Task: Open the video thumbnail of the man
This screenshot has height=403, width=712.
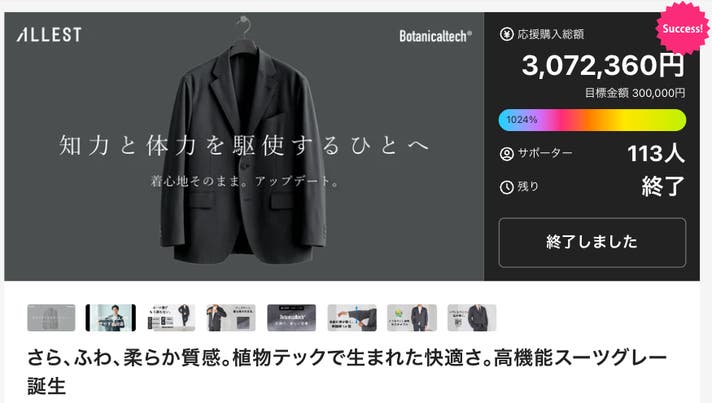Action: click(x=111, y=318)
